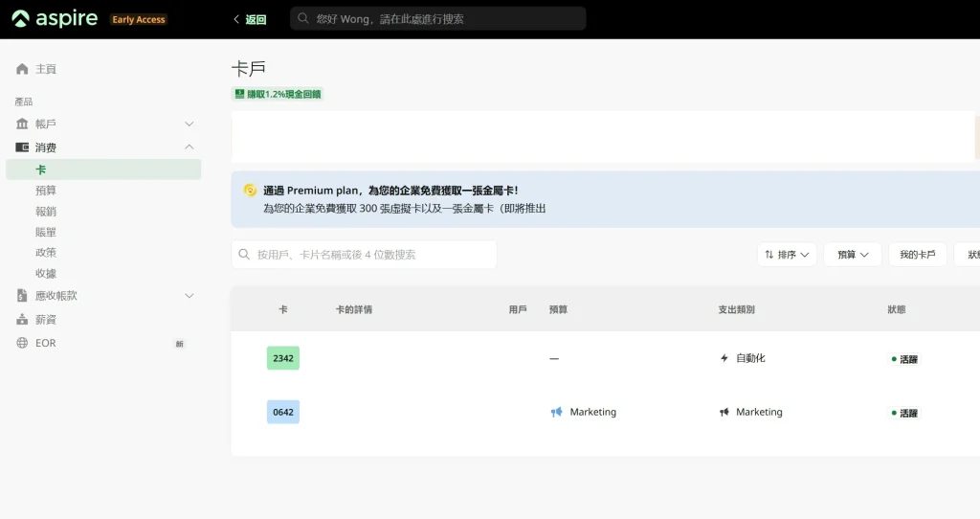Go back with the 返回 button
This screenshot has height=519, width=980.
pyautogui.click(x=250, y=19)
